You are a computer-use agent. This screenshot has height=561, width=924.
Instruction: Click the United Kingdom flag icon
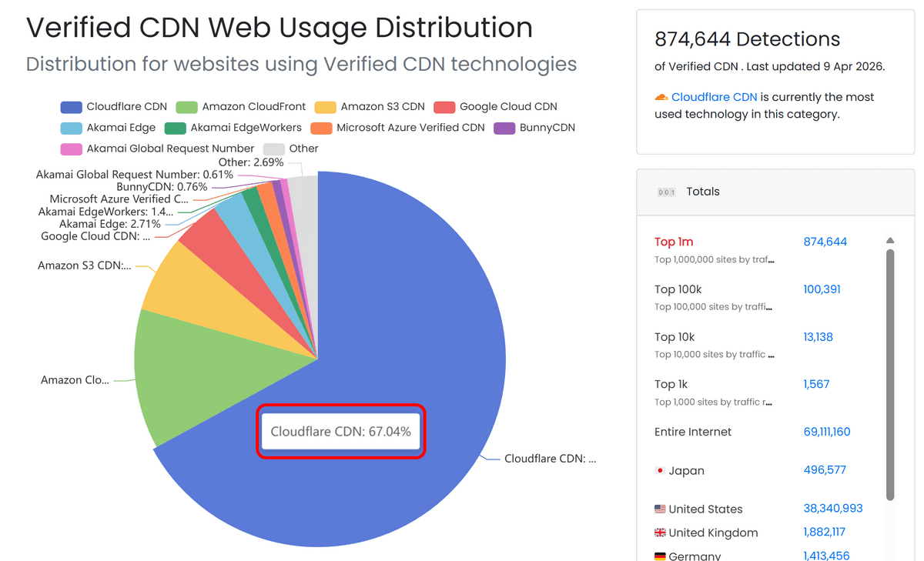[660, 533]
